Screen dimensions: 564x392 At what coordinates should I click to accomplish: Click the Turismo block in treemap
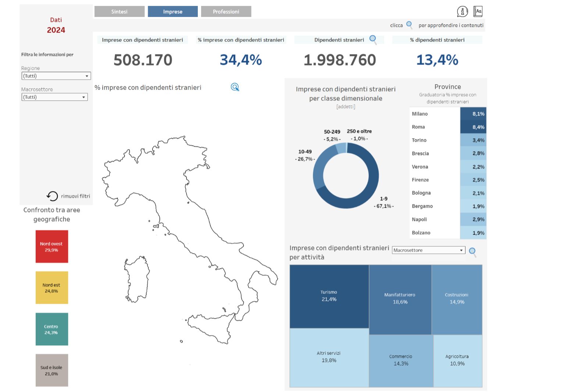click(329, 296)
